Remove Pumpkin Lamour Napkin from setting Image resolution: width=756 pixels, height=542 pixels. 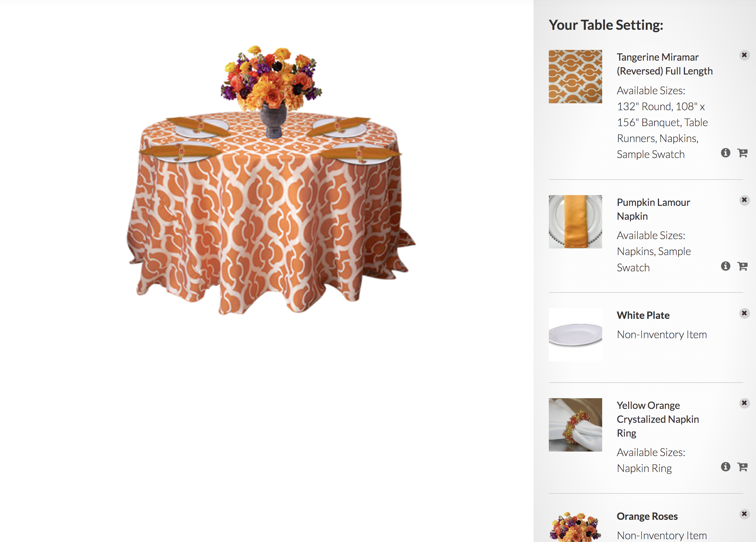point(744,200)
